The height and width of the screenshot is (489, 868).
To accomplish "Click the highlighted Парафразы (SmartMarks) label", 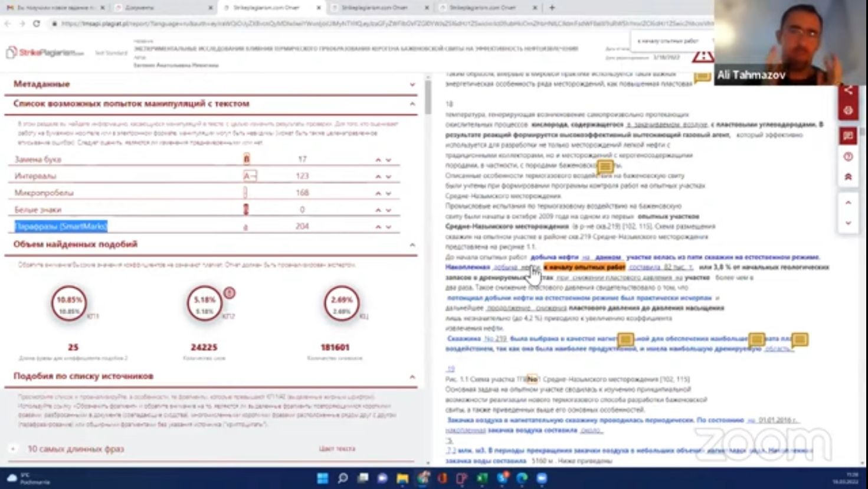I will 61,226.
